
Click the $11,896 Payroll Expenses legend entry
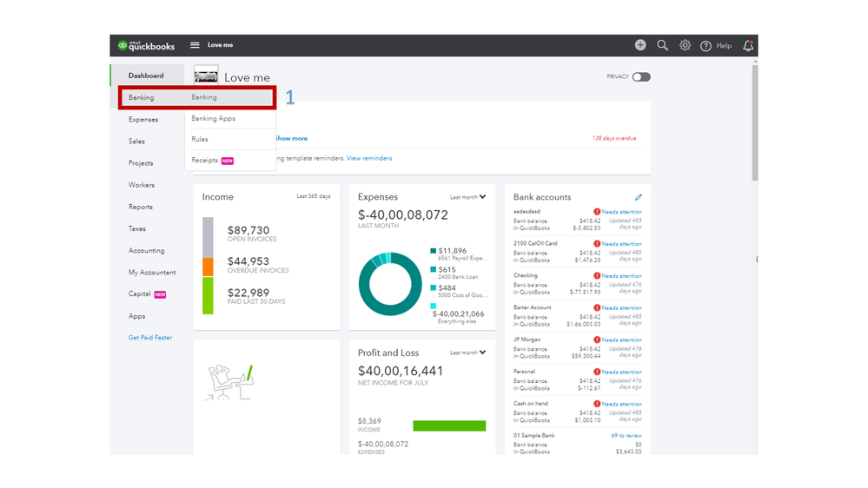[459, 254]
